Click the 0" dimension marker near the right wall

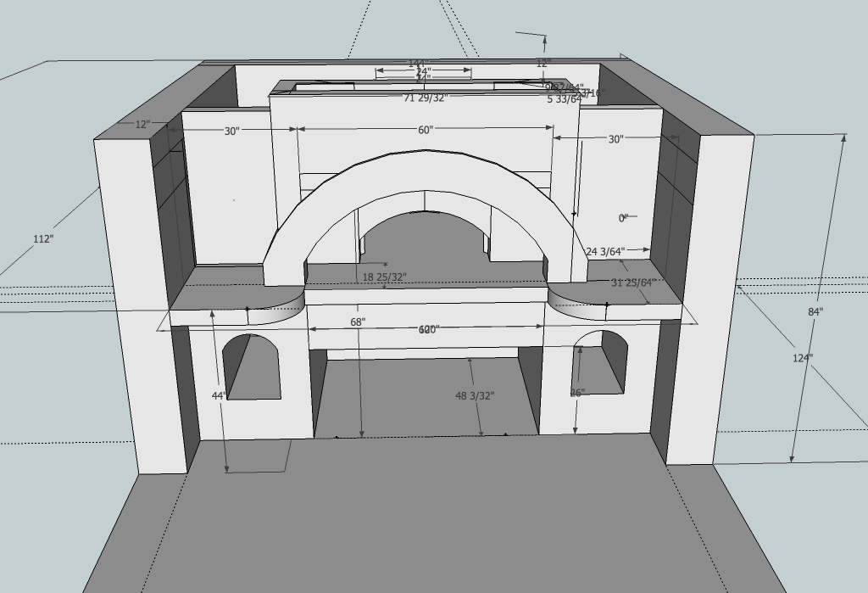(622, 218)
